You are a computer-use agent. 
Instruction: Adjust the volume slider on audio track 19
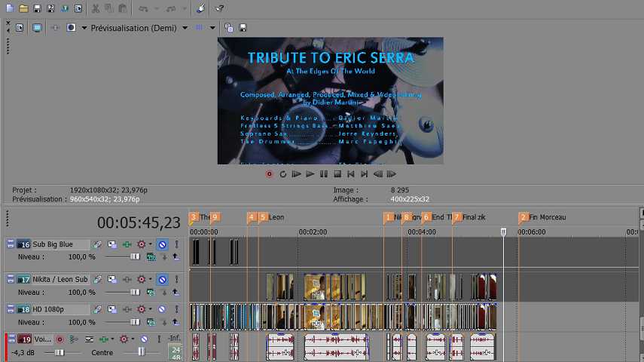click(60, 352)
